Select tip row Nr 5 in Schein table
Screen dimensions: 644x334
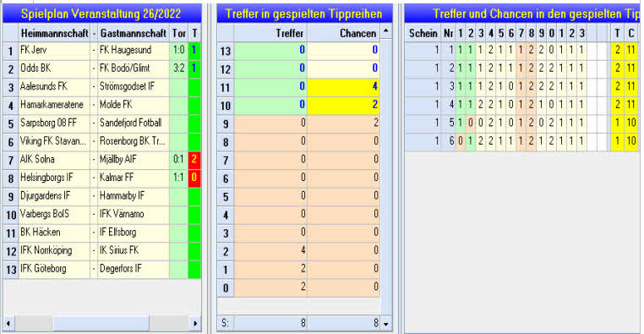[x=521, y=123]
